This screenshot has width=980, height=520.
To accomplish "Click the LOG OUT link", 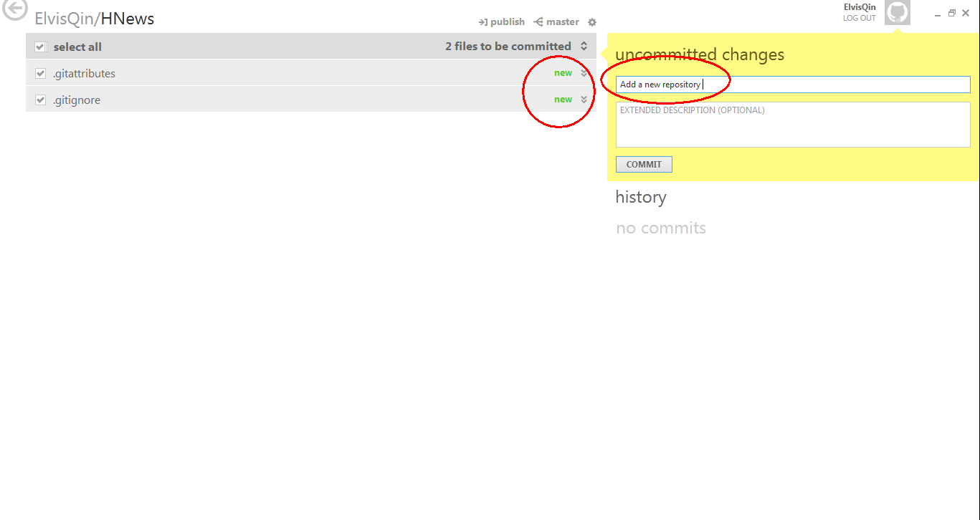I will point(860,18).
